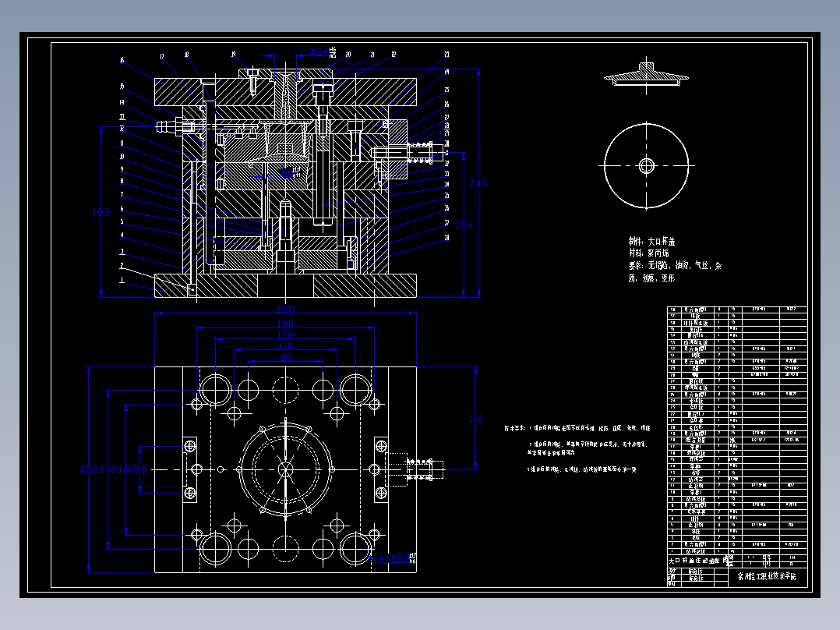Click the 技术要求 technical requirements heading

coord(515,428)
